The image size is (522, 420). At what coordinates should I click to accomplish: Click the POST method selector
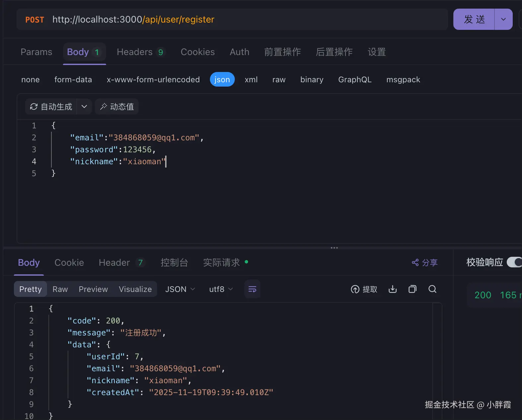pyautogui.click(x=34, y=20)
